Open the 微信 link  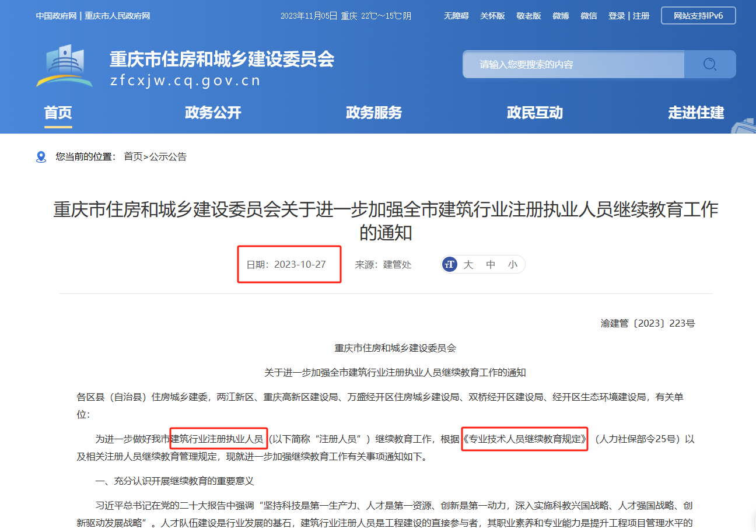coord(589,16)
